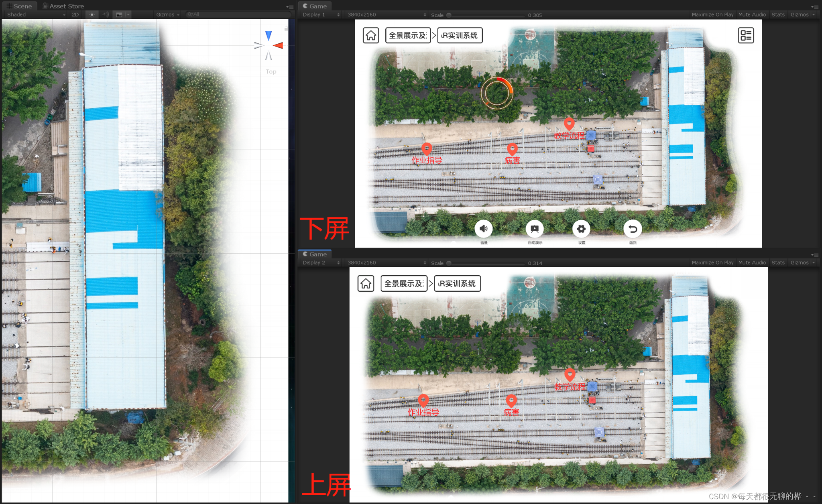Toggle scene lighting sun button
The height and width of the screenshot is (504, 822).
pos(92,14)
